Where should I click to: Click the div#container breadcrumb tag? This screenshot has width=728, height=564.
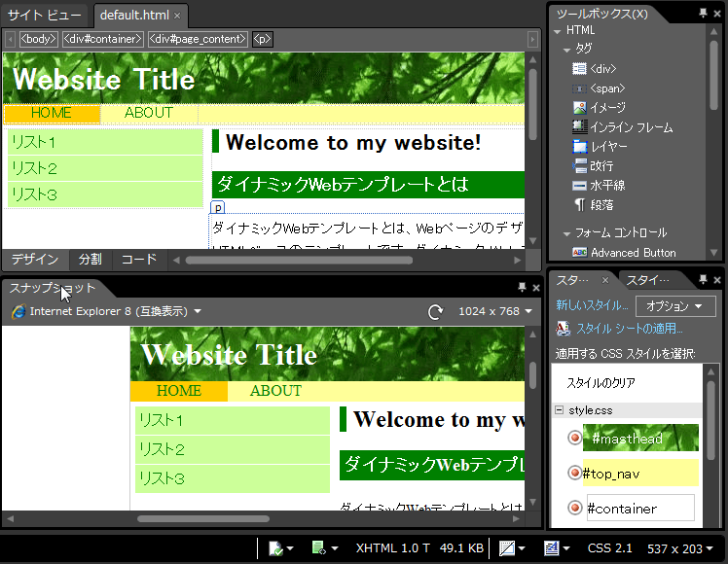(x=102, y=39)
